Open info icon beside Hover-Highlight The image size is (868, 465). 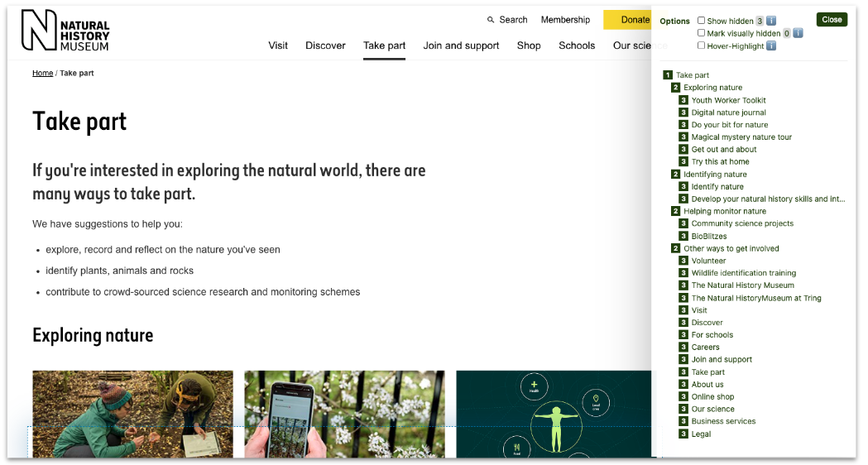[x=771, y=46]
